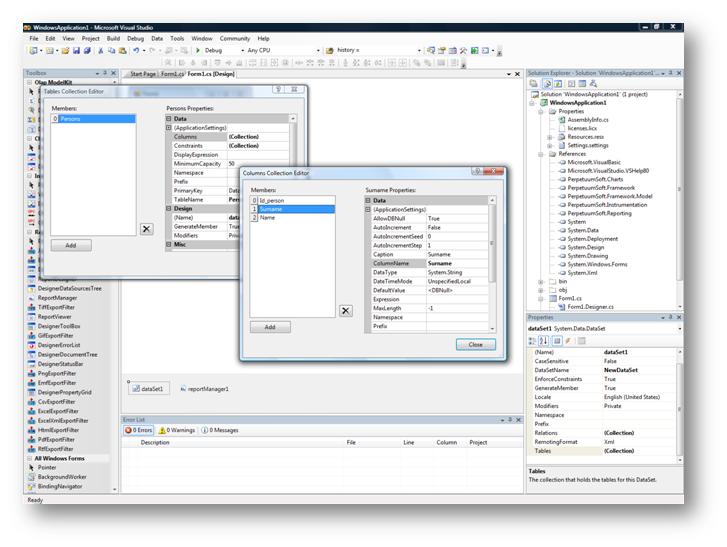The image size is (727, 547).
Task: Open Build menu
Action: pos(113,38)
